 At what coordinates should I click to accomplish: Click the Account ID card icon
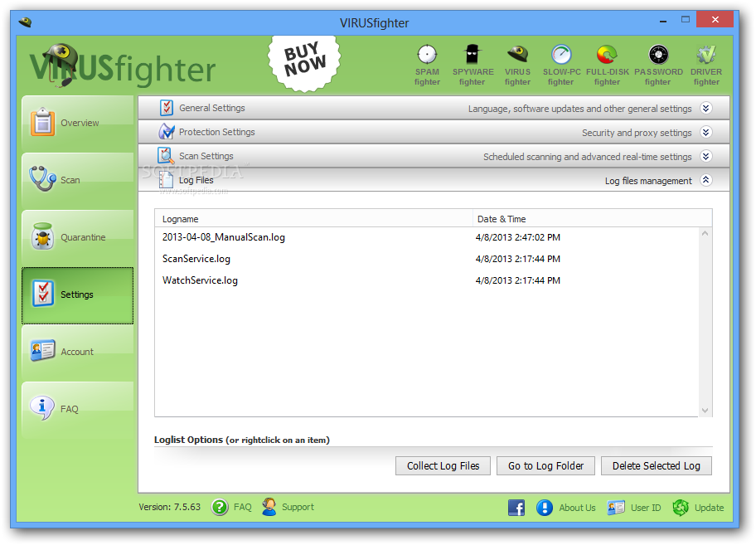tap(42, 351)
